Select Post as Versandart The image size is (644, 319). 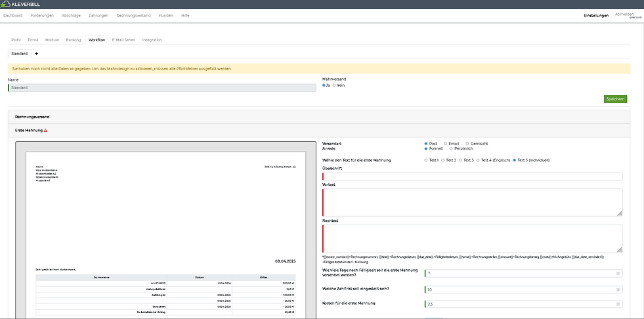426,144
